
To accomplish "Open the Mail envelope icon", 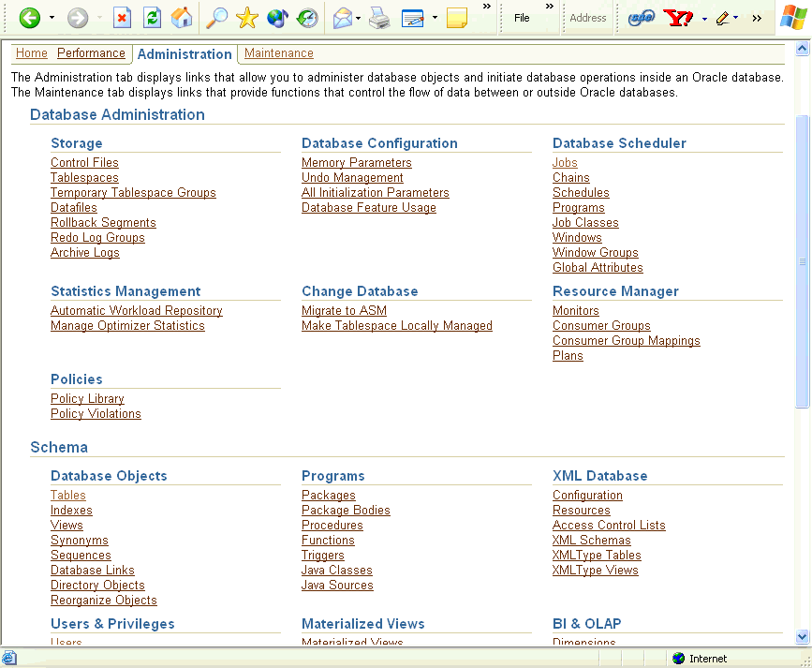I will pos(343,18).
